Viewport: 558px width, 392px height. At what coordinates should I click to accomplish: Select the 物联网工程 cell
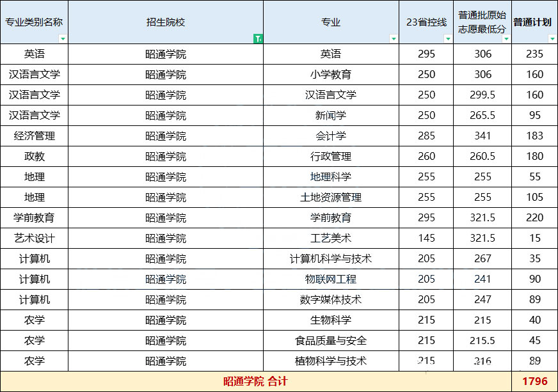pos(331,279)
